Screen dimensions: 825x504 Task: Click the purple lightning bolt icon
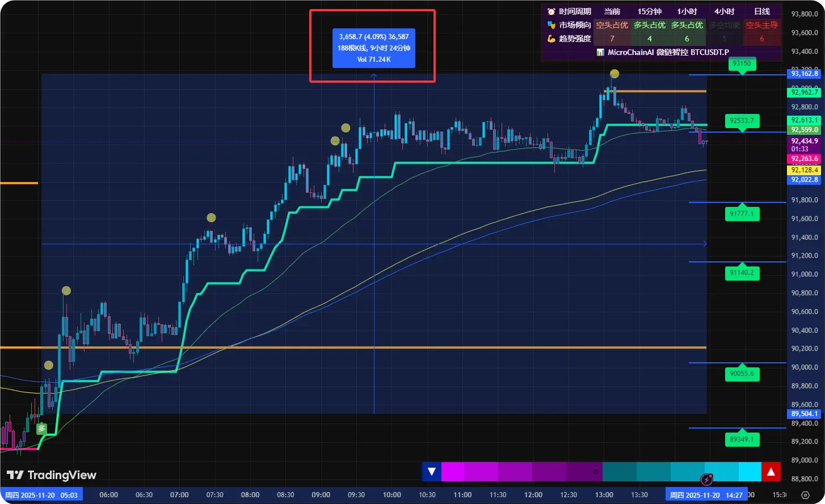[x=706, y=480]
